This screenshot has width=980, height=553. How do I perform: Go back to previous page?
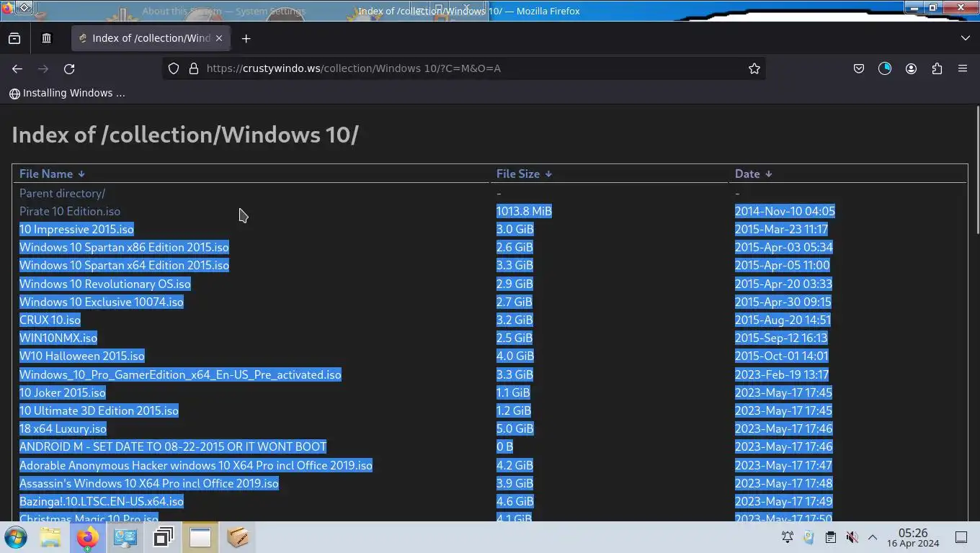(x=17, y=68)
